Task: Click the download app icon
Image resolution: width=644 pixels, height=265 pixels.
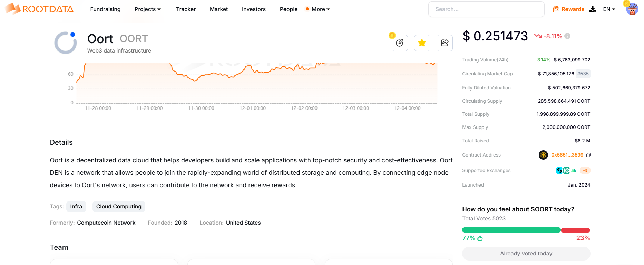Action: click(593, 9)
